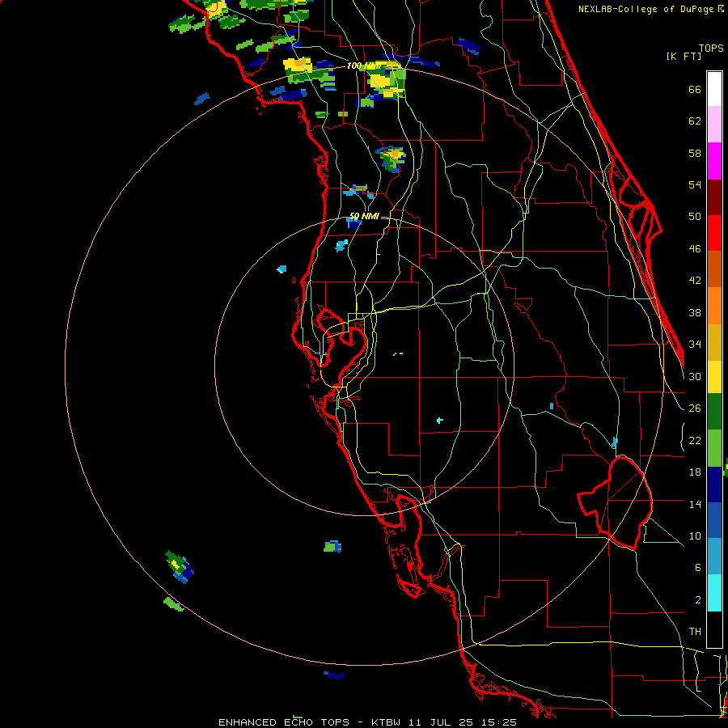This screenshot has height=728, width=728.
Task: Click the '[K FT]' units label
Action: point(684,56)
